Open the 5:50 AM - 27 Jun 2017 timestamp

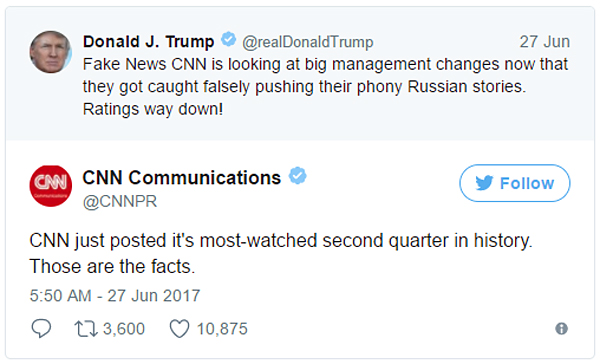coord(115,295)
